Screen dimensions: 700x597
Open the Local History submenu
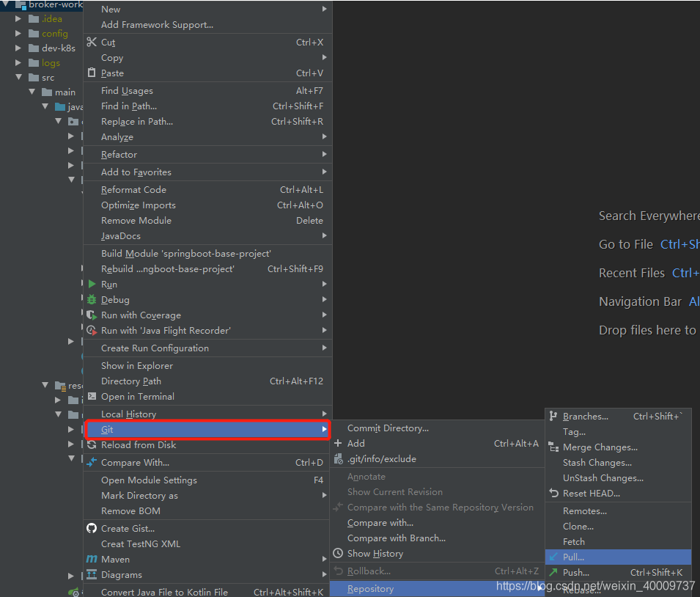(207, 414)
